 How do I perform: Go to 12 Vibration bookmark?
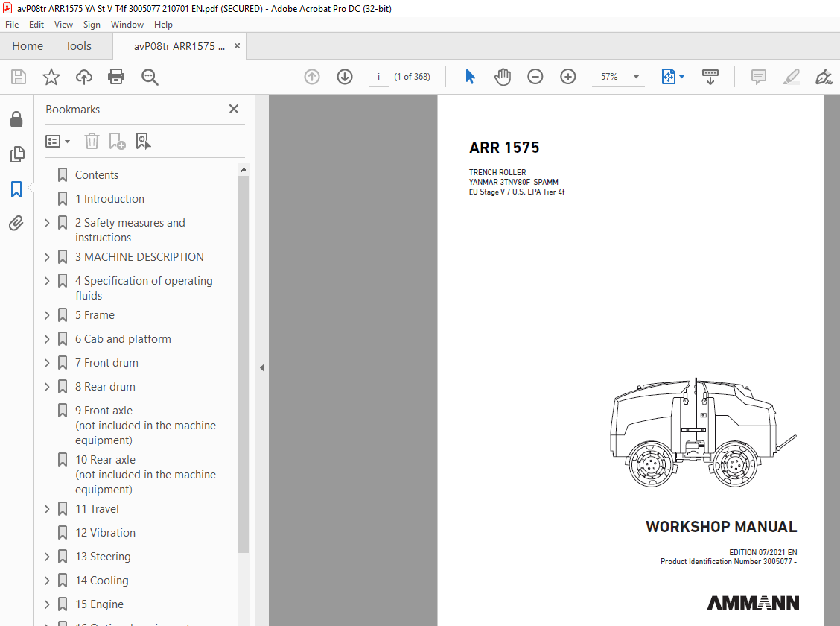click(105, 533)
